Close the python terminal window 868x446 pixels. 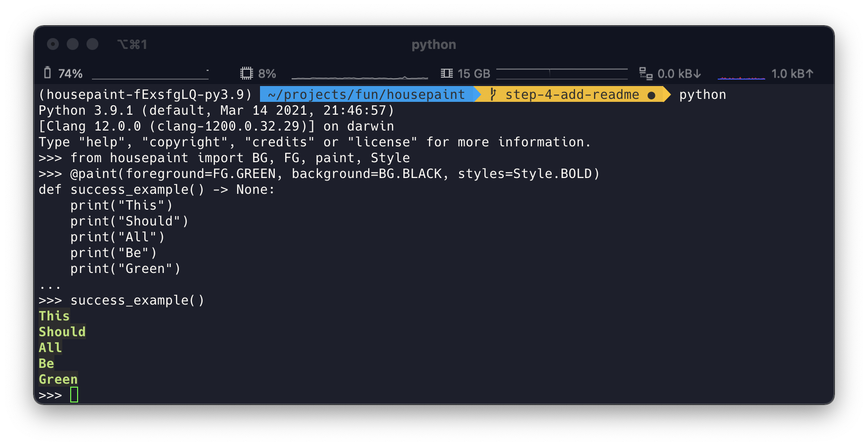pyautogui.click(x=53, y=45)
